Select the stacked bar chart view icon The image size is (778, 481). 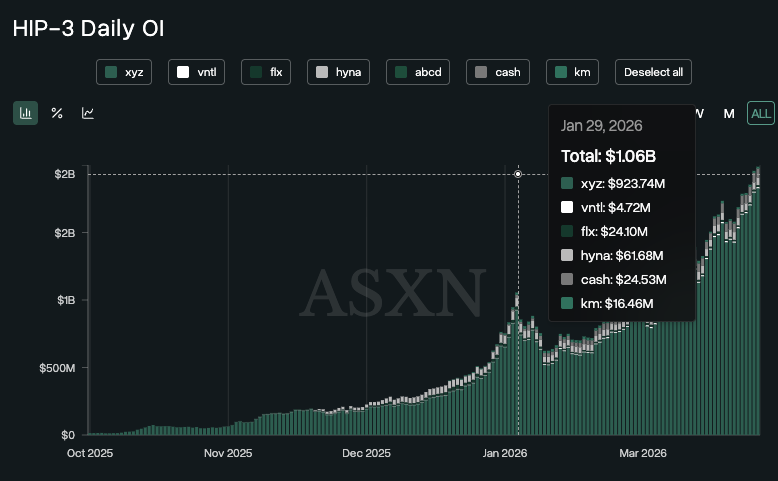[x=25, y=113]
